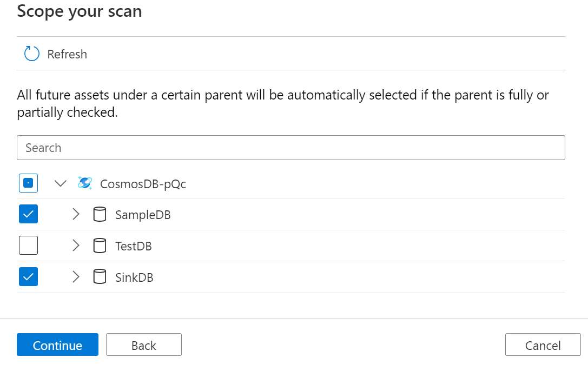588x371 pixels.
Task: Expand the TestDB node chevron
Action: click(x=76, y=246)
